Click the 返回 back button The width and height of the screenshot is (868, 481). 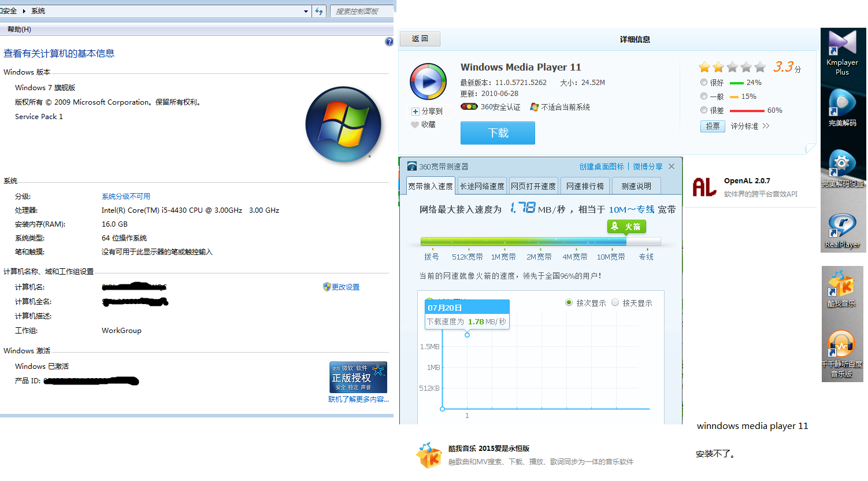coord(420,39)
